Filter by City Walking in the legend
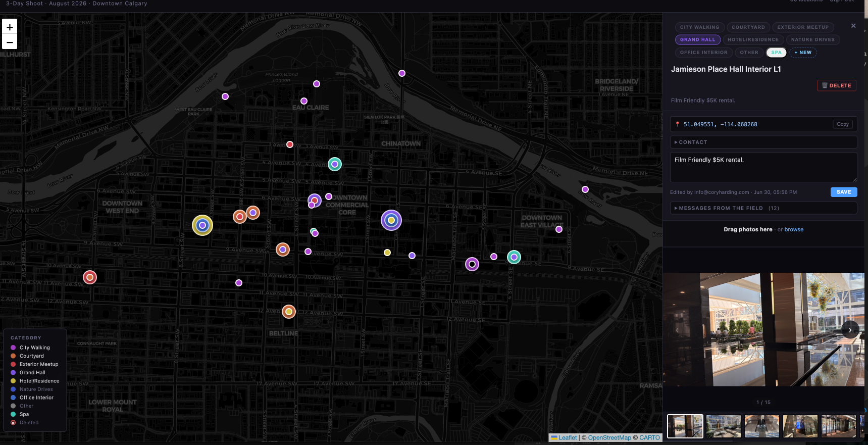868x445 pixels. pyautogui.click(x=35, y=348)
